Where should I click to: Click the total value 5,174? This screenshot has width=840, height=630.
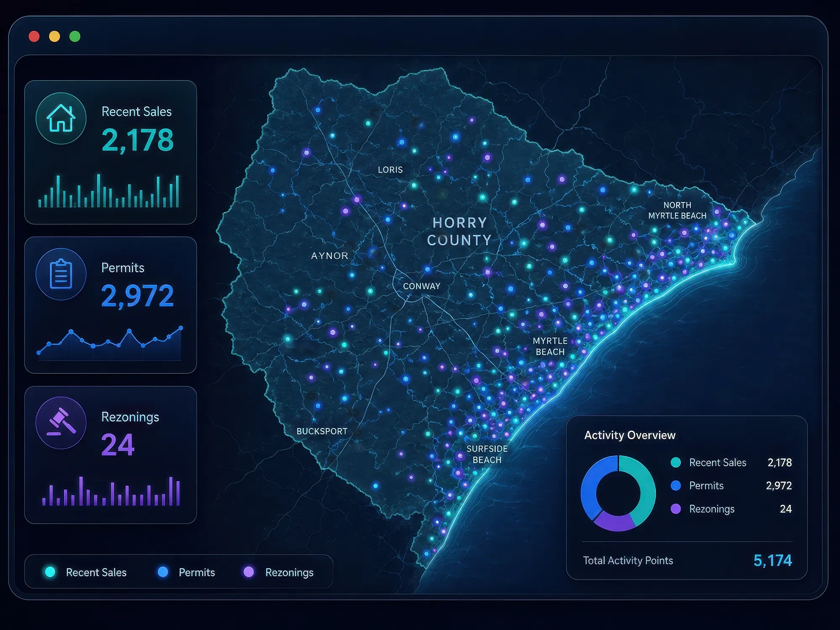(x=772, y=560)
